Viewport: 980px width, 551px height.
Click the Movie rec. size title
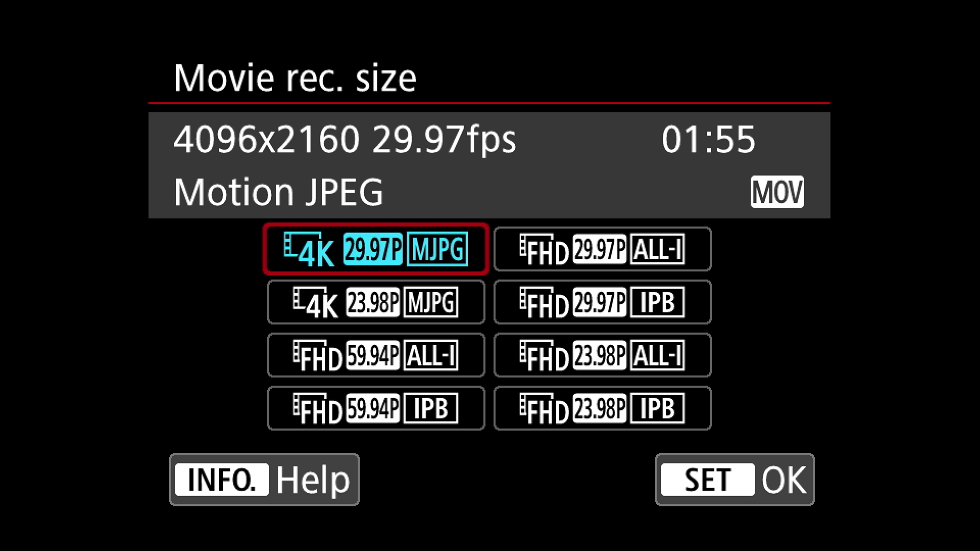click(295, 78)
